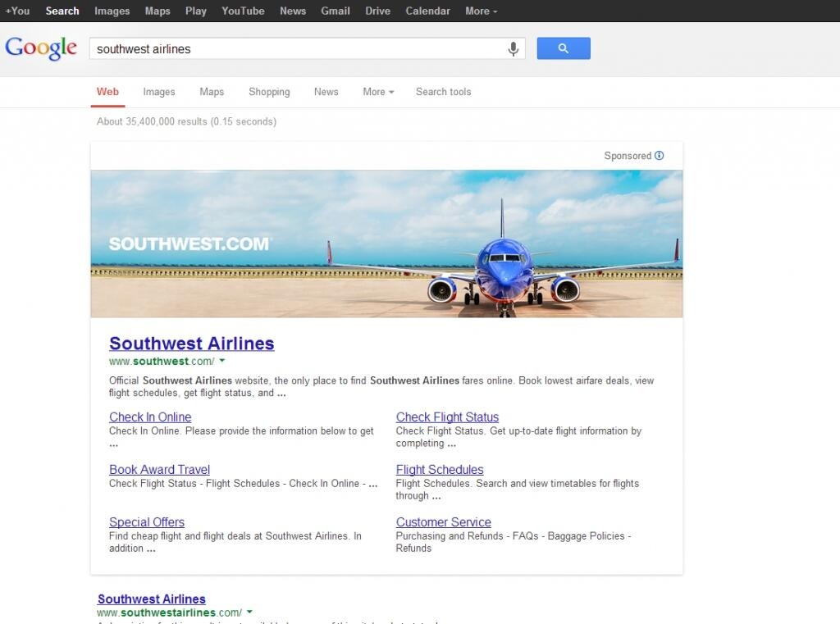Switch to the Shopping search tab
840x624 pixels.
pyautogui.click(x=269, y=92)
